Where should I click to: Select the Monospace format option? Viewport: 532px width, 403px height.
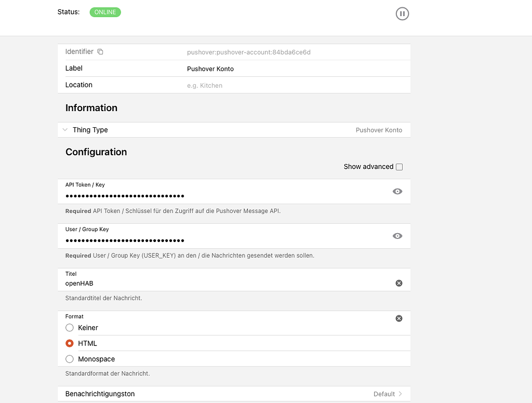click(70, 359)
